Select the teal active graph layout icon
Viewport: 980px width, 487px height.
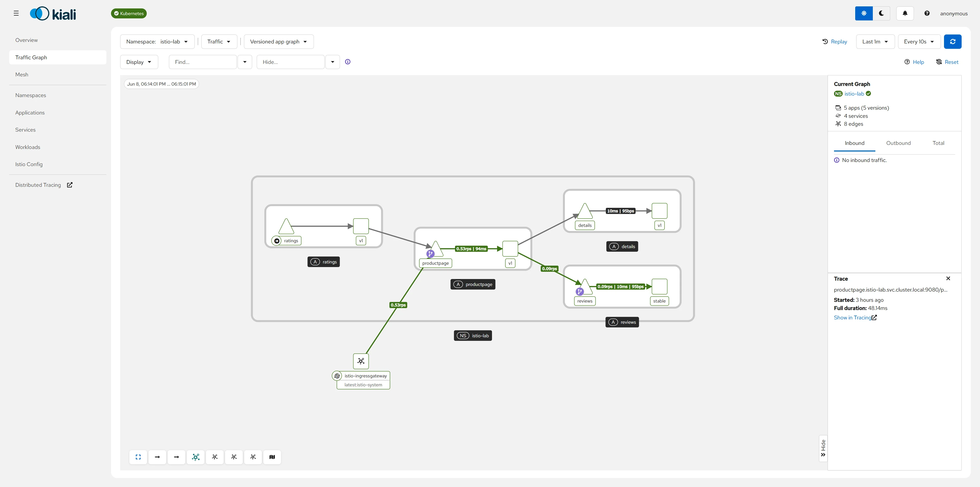[x=195, y=457]
